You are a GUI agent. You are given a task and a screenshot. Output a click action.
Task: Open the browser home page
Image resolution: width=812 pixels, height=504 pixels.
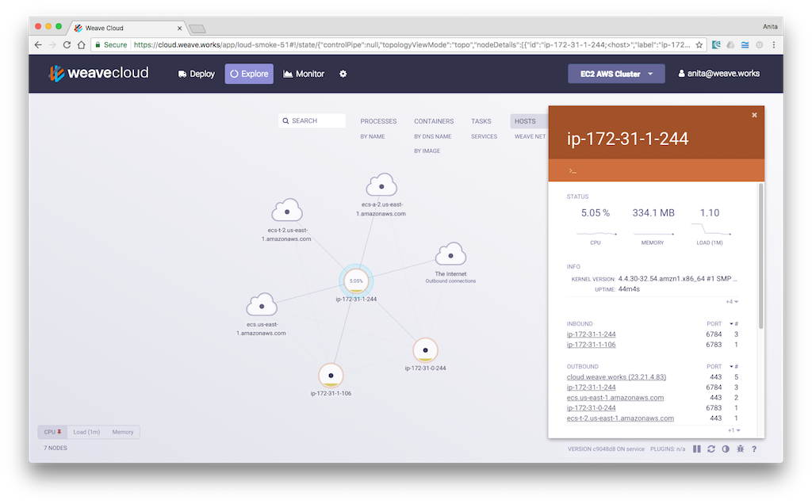[82, 45]
